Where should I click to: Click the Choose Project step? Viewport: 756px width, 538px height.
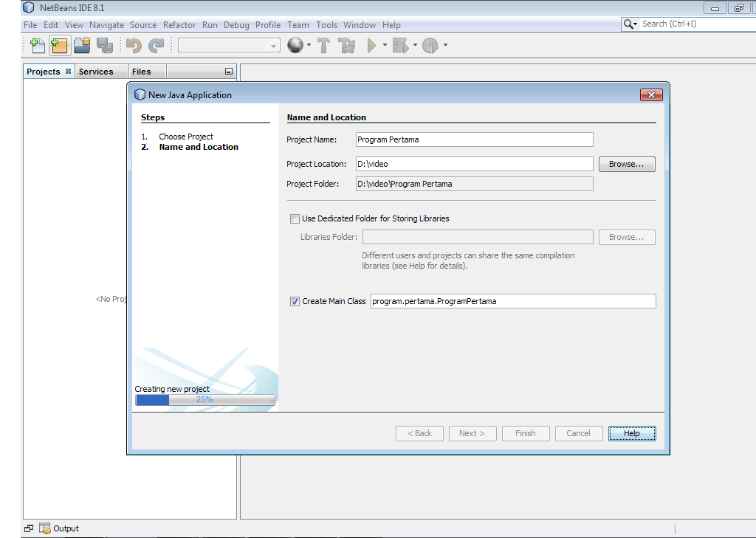[x=185, y=137]
